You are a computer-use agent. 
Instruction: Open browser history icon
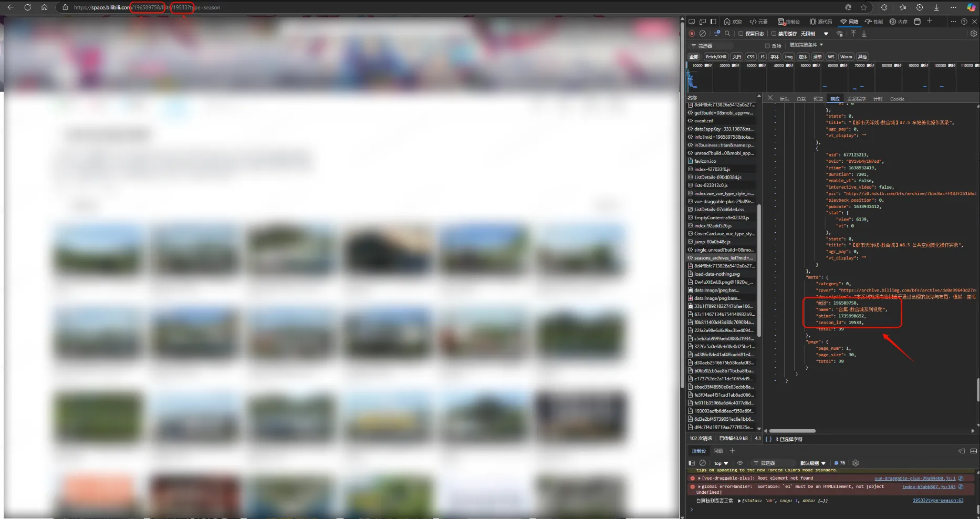click(x=920, y=7)
